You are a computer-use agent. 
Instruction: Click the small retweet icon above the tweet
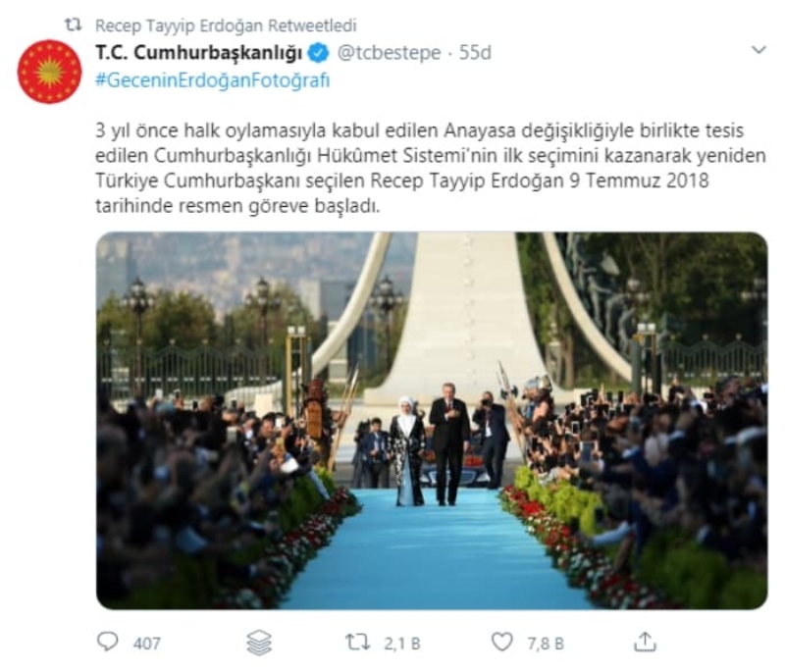[x=74, y=26]
